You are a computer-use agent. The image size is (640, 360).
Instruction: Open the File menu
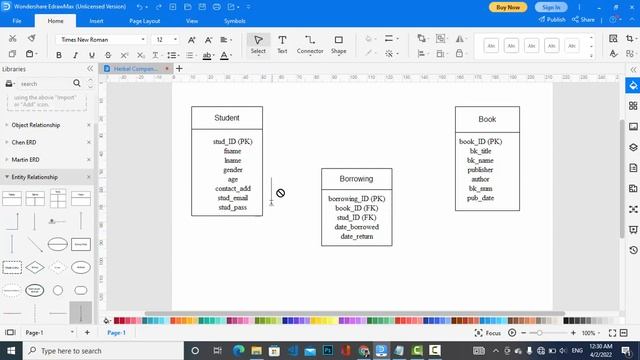(17, 21)
